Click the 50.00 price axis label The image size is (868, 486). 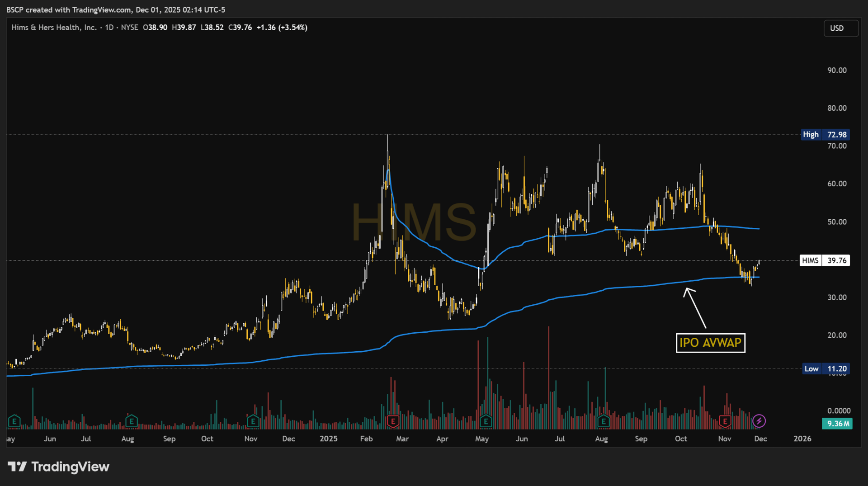tap(837, 222)
